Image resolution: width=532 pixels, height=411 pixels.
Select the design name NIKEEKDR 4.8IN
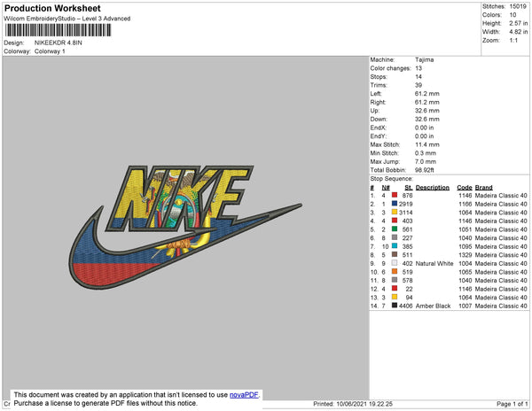[x=58, y=43]
